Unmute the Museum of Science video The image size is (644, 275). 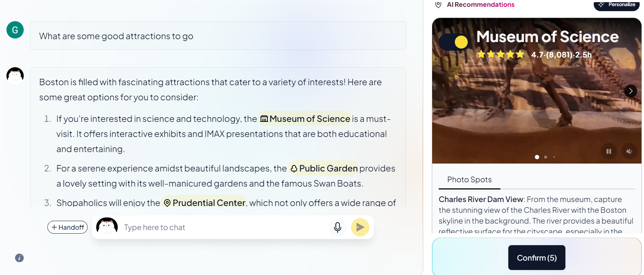[x=629, y=151]
